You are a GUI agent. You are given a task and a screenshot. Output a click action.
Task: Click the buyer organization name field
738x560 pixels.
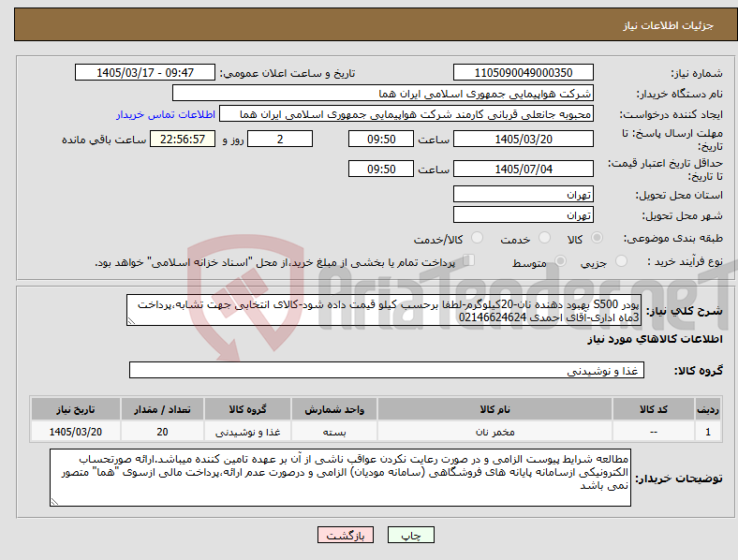click(383, 93)
